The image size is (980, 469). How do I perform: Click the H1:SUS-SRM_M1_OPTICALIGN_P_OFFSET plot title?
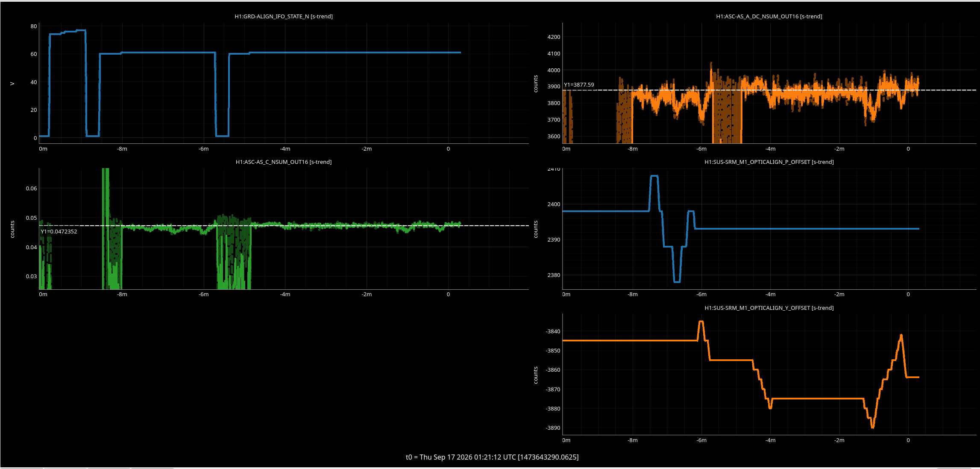coord(769,162)
